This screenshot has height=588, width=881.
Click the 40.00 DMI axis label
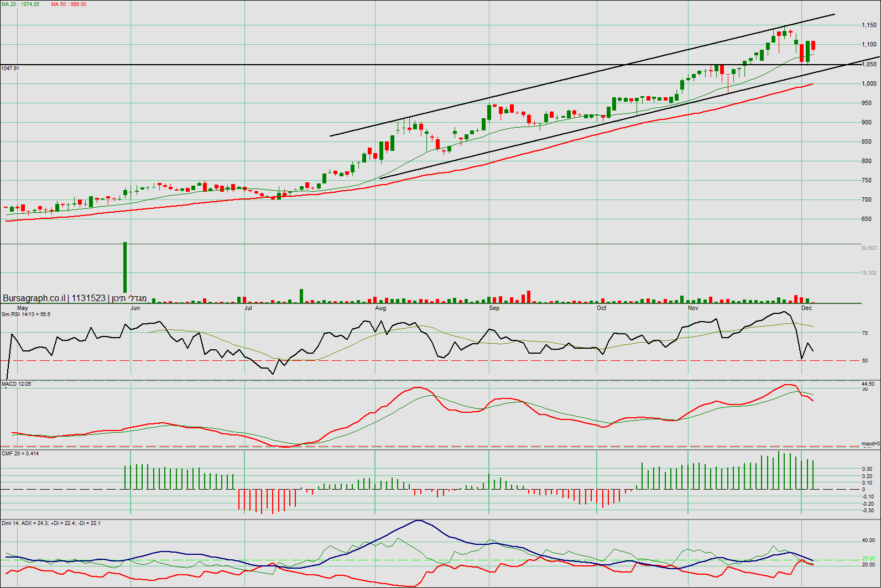click(x=868, y=540)
